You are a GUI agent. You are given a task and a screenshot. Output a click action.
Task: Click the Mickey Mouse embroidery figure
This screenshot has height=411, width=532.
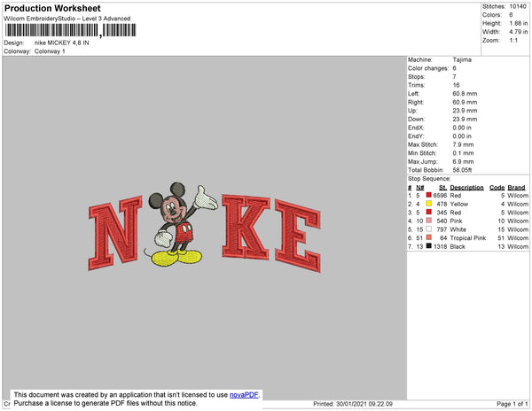pyautogui.click(x=182, y=224)
